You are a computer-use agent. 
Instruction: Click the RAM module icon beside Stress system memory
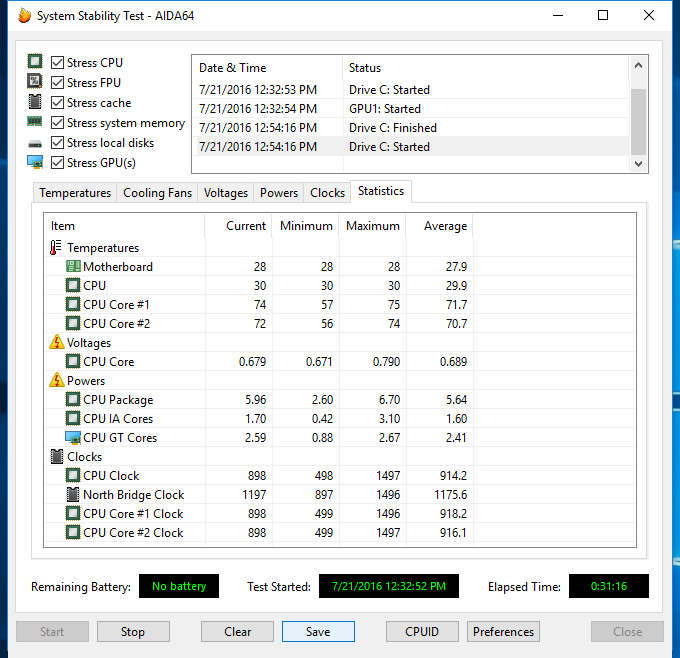35,121
